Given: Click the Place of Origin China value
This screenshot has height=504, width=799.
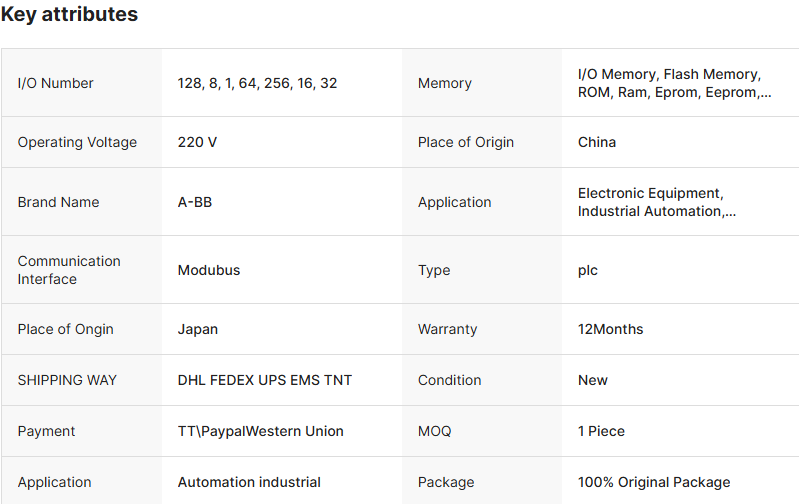Looking at the screenshot, I should pyautogui.click(x=597, y=142).
